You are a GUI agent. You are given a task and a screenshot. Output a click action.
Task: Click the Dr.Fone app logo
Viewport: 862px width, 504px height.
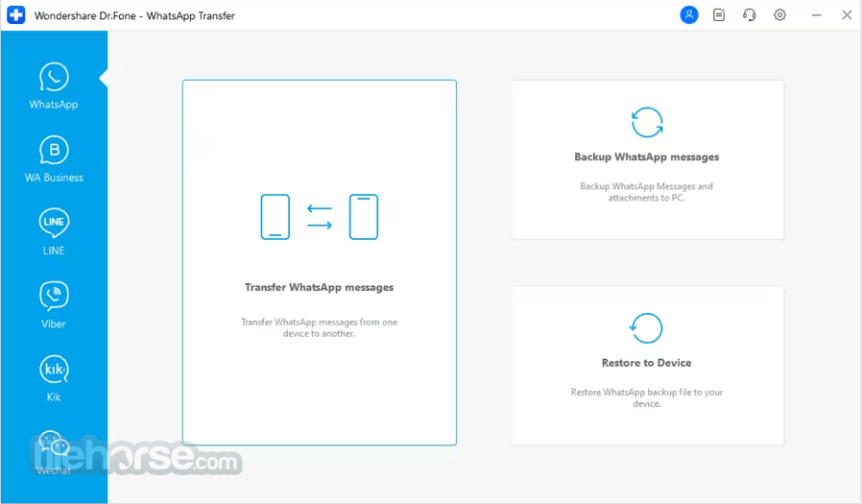[16, 14]
